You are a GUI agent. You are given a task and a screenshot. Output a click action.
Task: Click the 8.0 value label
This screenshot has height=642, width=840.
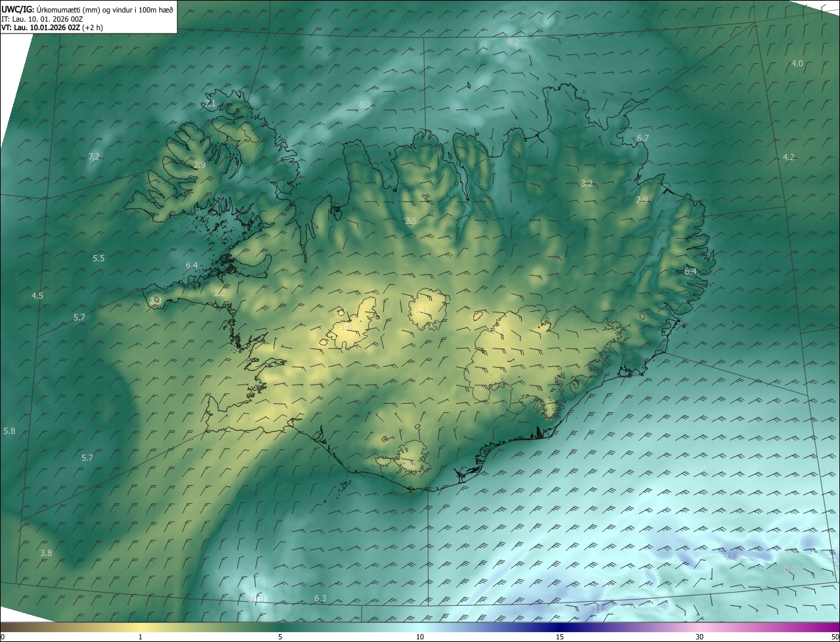[x=789, y=568]
